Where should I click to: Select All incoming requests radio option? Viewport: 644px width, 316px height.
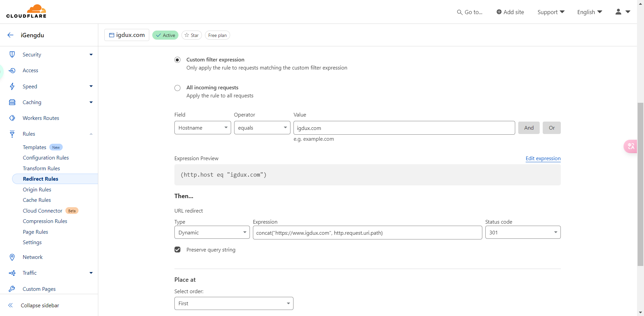tap(177, 88)
